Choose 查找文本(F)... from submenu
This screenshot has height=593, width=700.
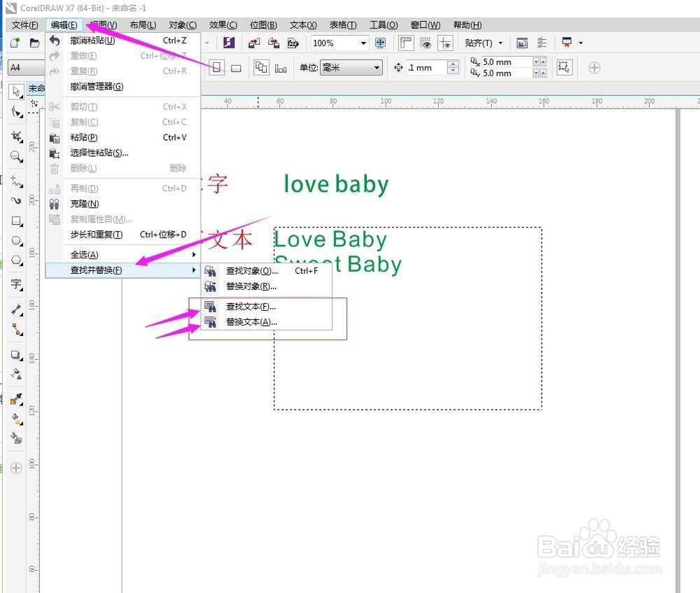coord(267,307)
